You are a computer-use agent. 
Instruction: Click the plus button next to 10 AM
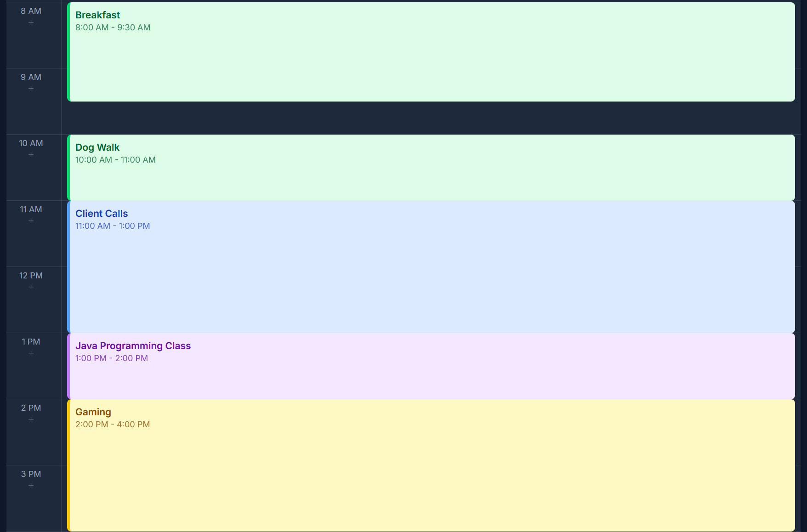31,154
